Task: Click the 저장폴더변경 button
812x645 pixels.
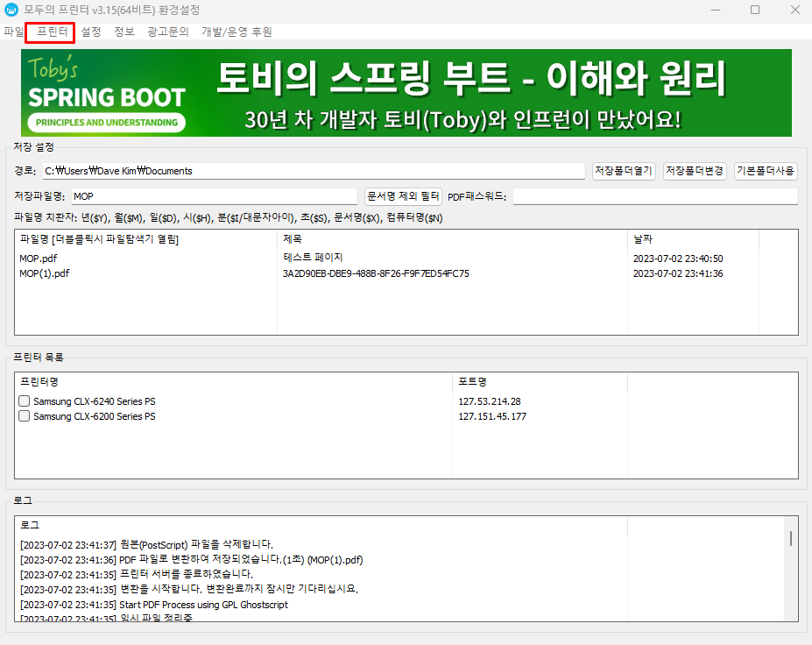Action: (695, 170)
